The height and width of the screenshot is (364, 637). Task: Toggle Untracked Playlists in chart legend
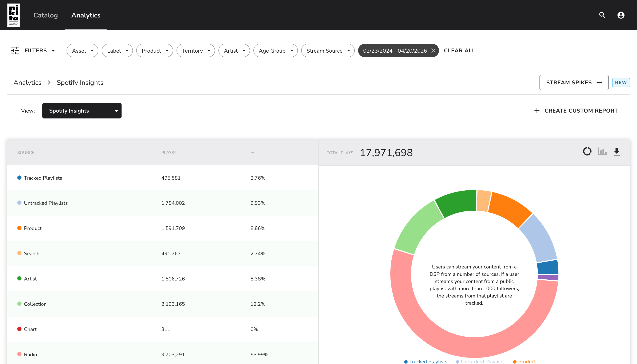tap(480, 361)
